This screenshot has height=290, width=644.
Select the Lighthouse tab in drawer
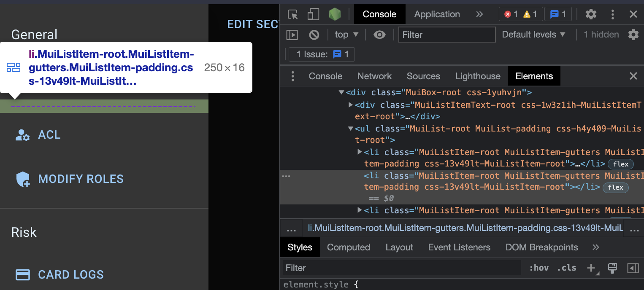point(478,76)
